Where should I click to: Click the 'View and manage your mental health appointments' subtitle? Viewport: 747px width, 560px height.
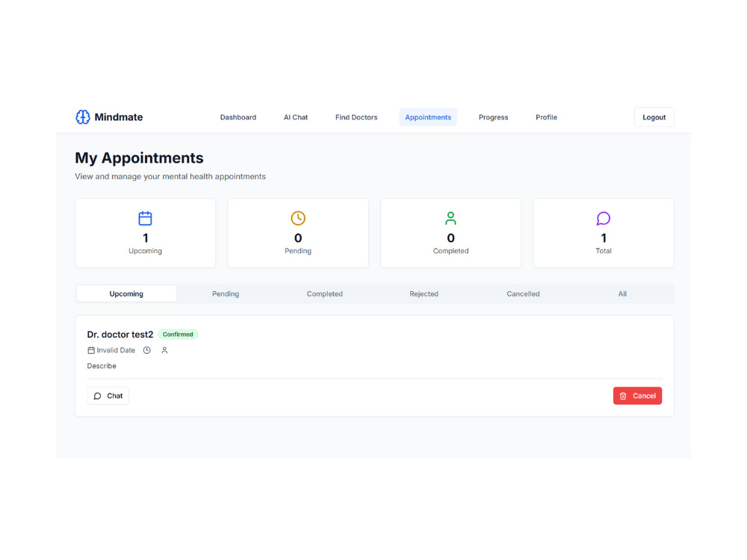coord(170,177)
